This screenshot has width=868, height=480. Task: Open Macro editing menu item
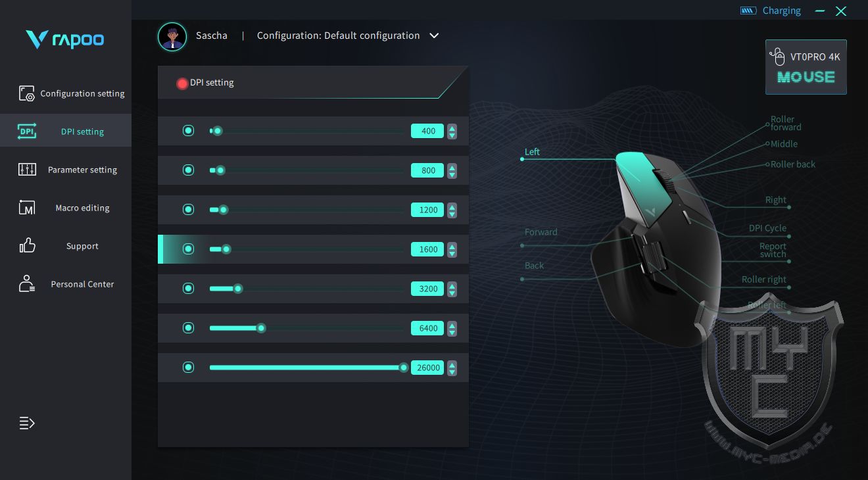click(66, 208)
